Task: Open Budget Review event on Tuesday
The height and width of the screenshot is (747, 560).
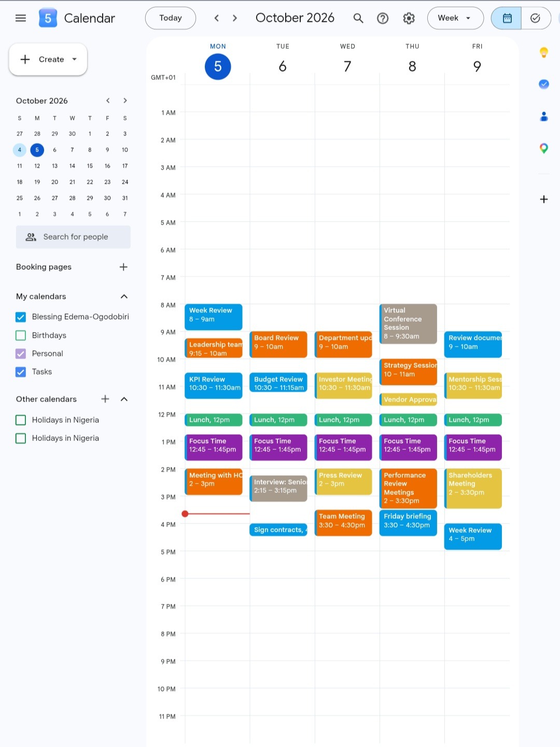Action: point(278,382)
